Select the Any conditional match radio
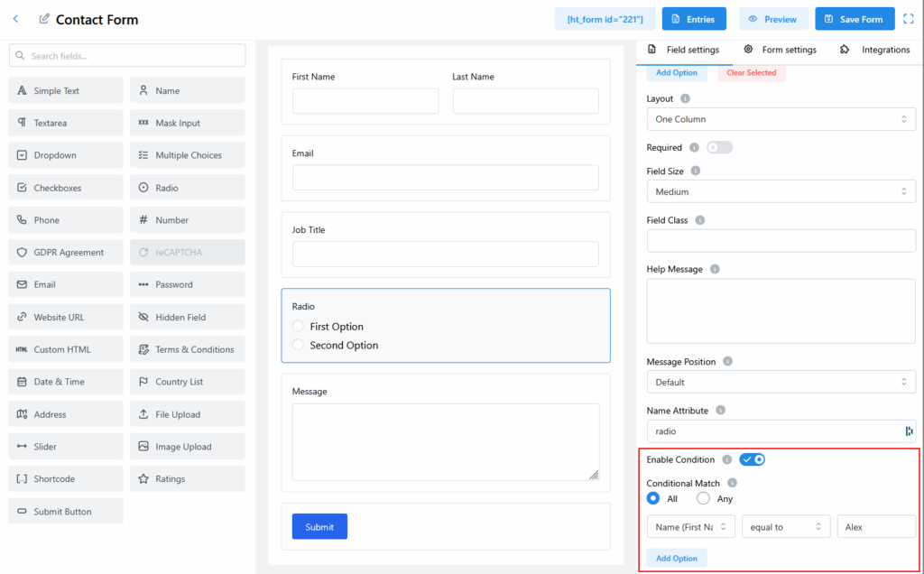Image resolution: width=924 pixels, height=574 pixels. (703, 498)
